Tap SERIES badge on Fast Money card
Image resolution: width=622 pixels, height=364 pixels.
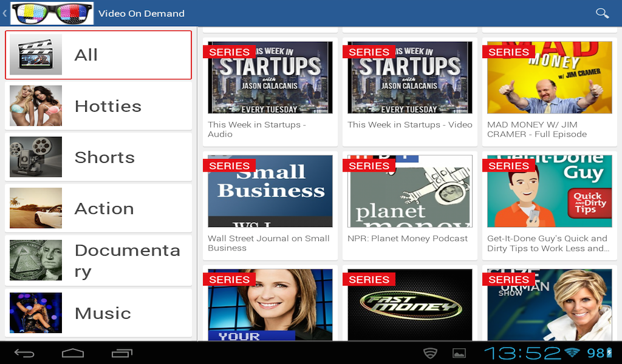[x=369, y=279]
